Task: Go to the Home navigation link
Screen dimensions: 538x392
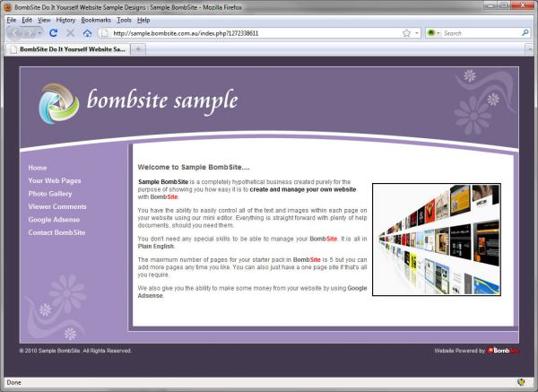Action: [38, 168]
